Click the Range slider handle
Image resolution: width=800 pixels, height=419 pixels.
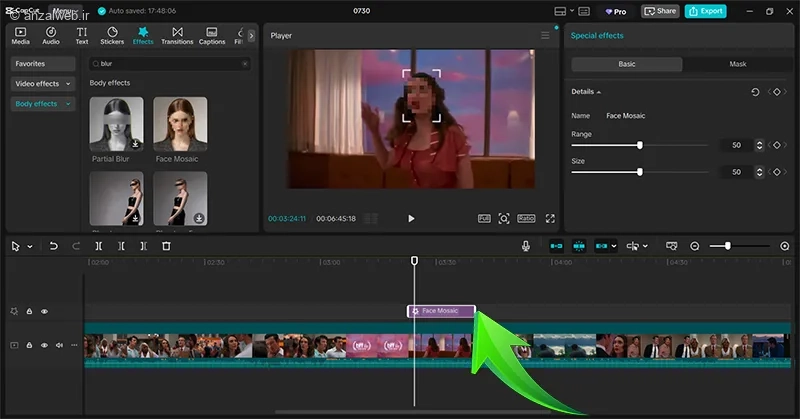(639, 145)
